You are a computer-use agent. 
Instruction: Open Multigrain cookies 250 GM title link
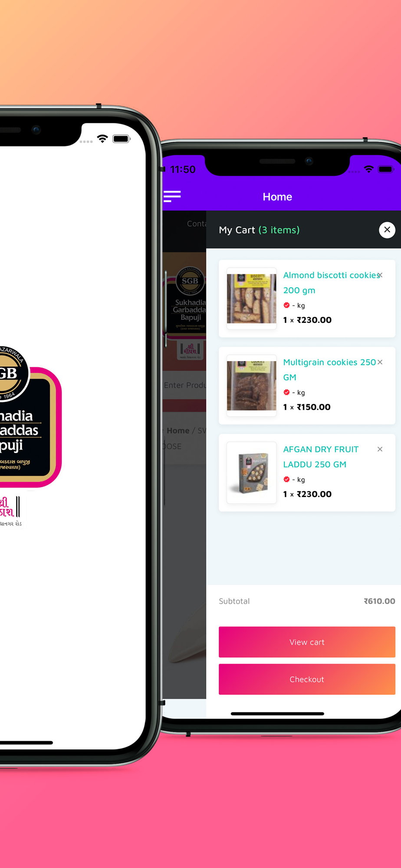[329, 370]
